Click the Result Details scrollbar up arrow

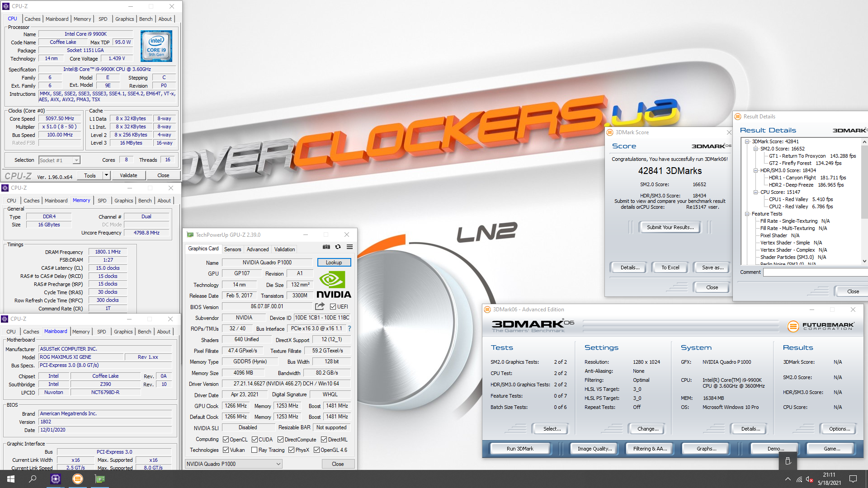[x=864, y=142]
